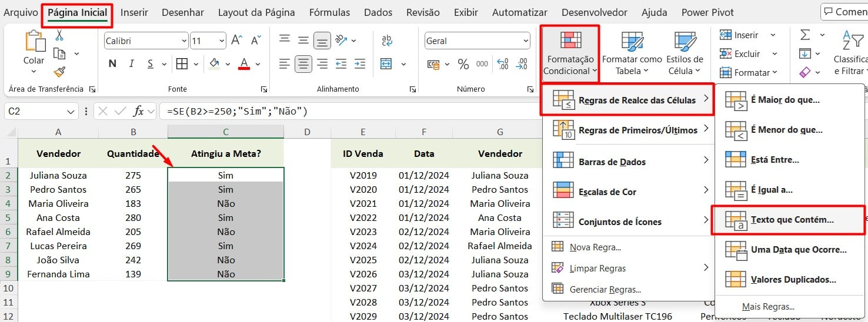The width and height of the screenshot is (868, 322).
Task: Click the Formatação Condicional button
Action: pos(570,53)
